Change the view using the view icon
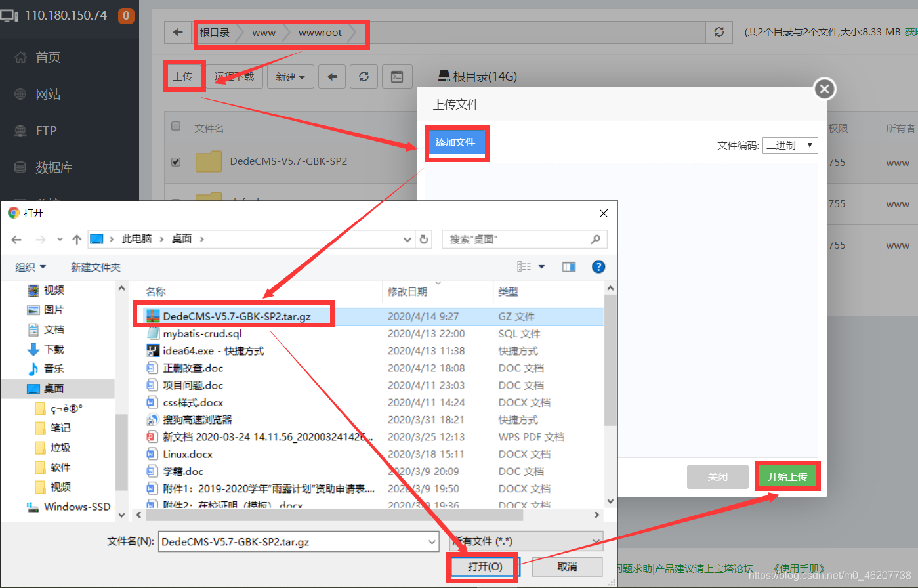Screen dimensions: 918x588 coord(524,266)
